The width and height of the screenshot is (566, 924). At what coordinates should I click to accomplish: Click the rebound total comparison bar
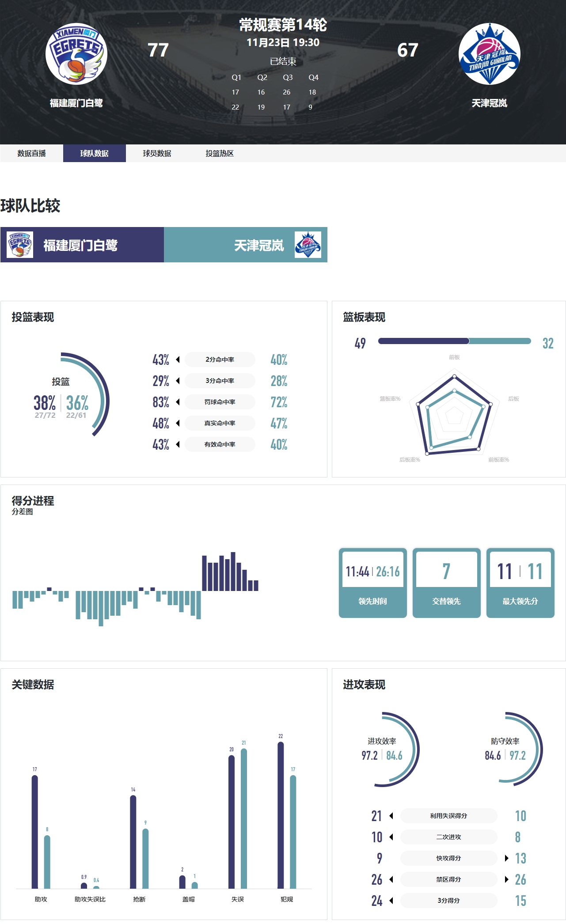click(454, 341)
